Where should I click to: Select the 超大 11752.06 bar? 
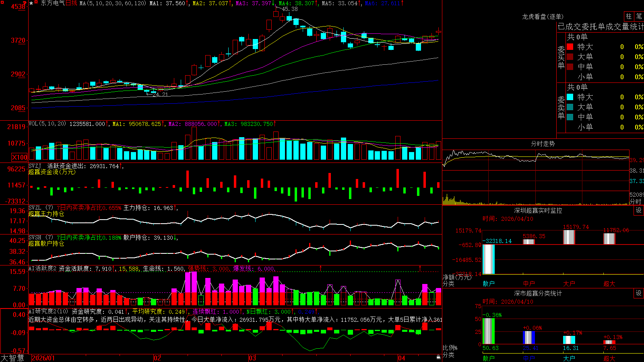[x=609, y=239]
